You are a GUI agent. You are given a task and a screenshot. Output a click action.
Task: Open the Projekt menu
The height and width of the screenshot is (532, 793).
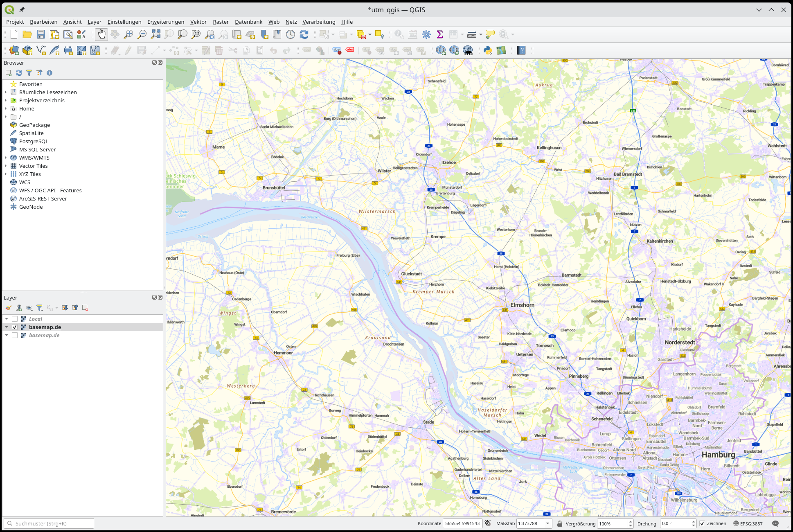pos(15,22)
